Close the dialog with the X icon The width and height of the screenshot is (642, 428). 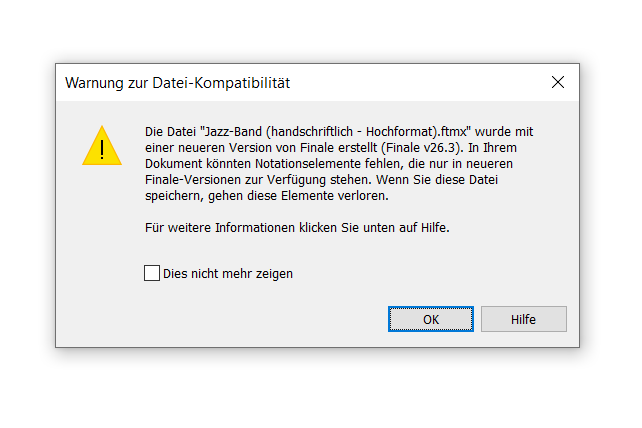tap(558, 82)
